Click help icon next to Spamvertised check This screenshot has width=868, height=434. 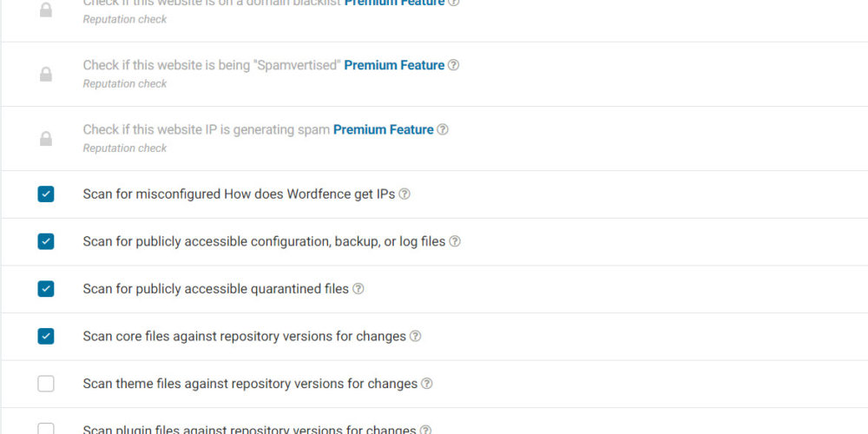click(454, 65)
